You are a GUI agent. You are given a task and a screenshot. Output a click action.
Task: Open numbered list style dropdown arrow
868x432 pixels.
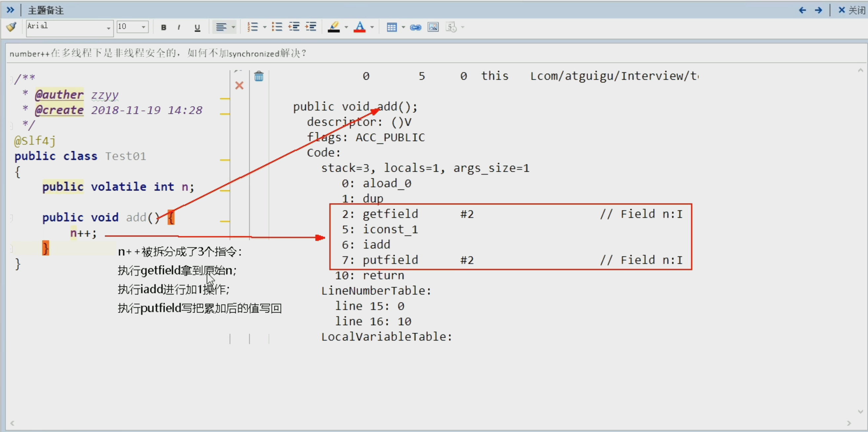tap(264, 27)
